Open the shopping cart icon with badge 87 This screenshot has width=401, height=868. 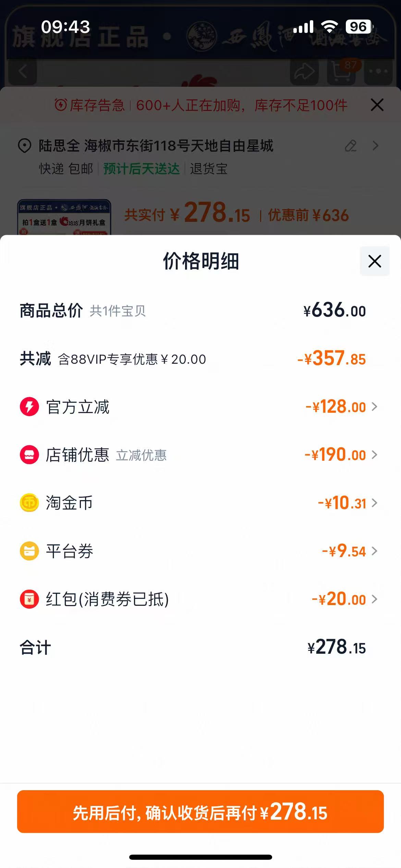click(342, 71)
